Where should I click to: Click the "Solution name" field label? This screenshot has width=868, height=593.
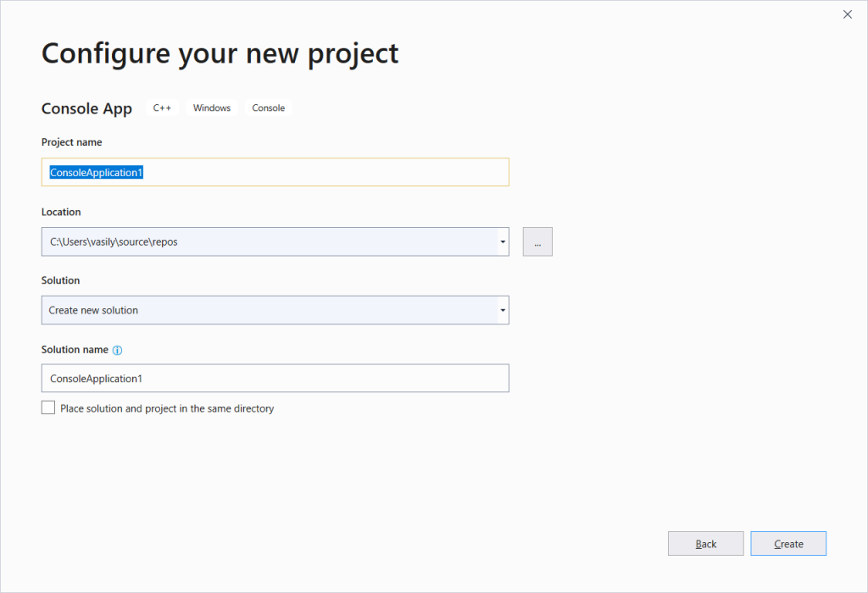click(x=75, y=349)
